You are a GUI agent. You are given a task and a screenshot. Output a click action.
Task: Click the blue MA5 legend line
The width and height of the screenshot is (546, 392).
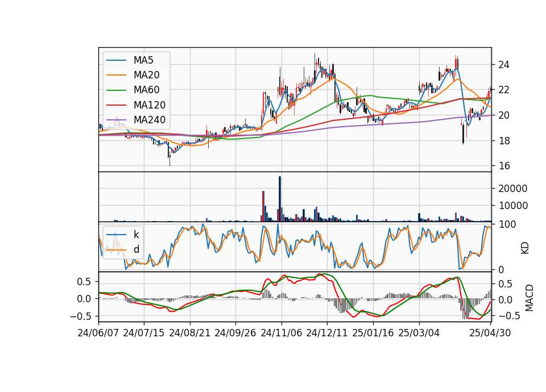pyautogui.click(x=116, y=61)
